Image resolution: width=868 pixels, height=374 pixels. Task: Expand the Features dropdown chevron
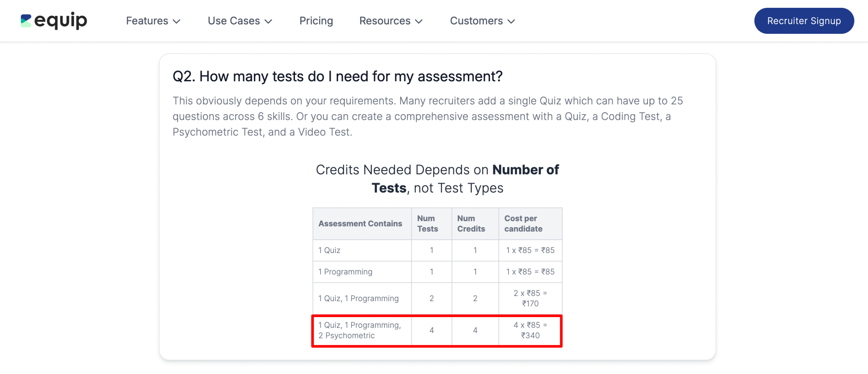[x=177, y=21]
